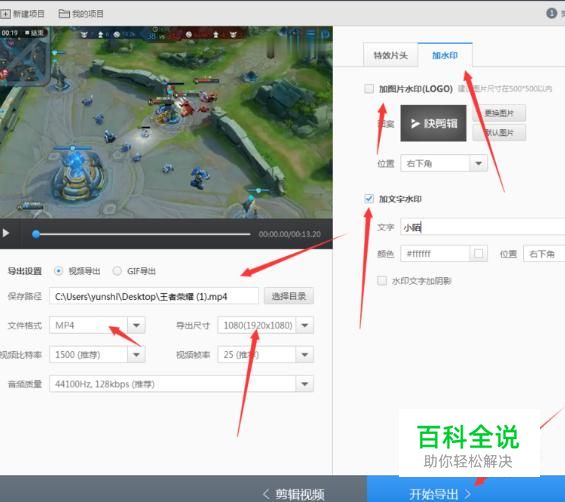Screen dimensions: 565x502
Task: Switch to the 加水印 tab
Action: (x=445, y=55)
